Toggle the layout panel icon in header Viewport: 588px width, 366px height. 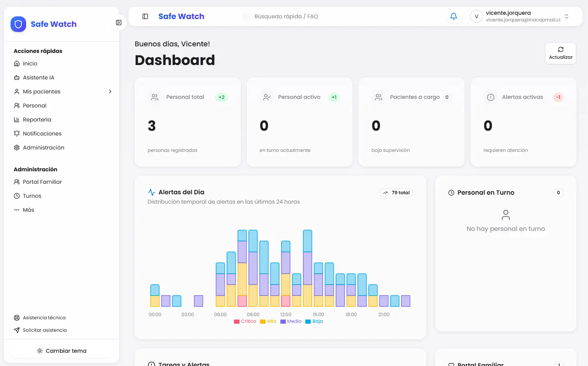145,16
